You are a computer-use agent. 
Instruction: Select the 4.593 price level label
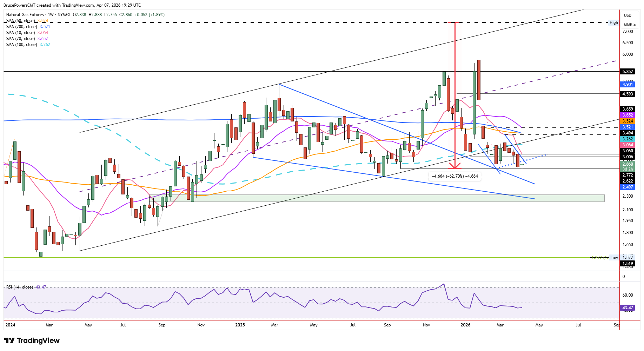[628, 94]
